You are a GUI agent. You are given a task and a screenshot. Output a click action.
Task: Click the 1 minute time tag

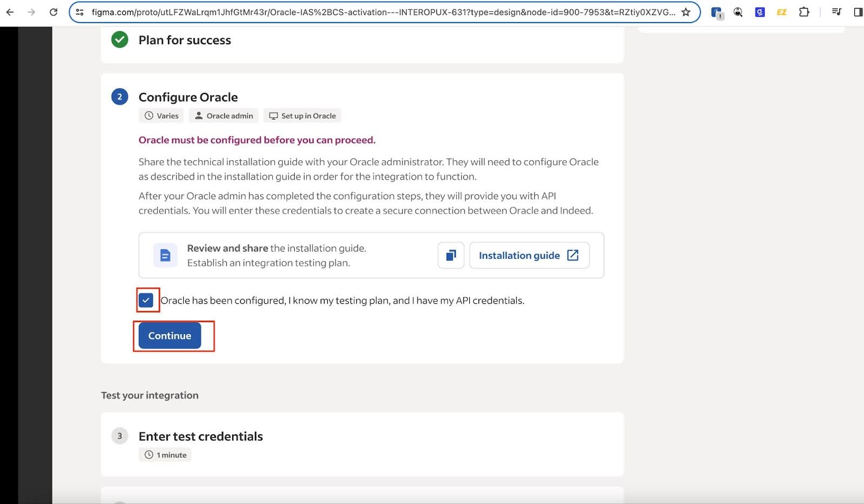(165, 455)
